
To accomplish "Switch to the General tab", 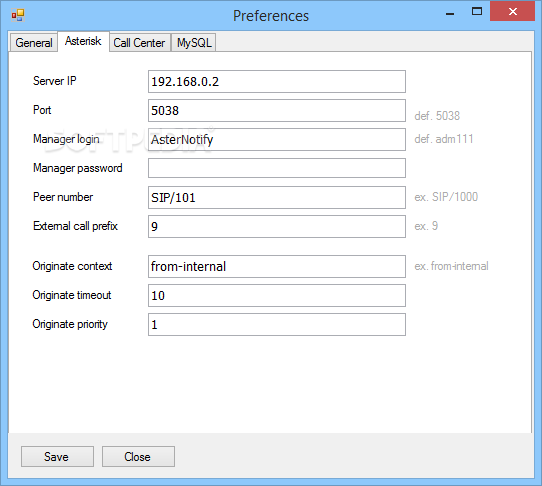I will (x=34, y=43).
